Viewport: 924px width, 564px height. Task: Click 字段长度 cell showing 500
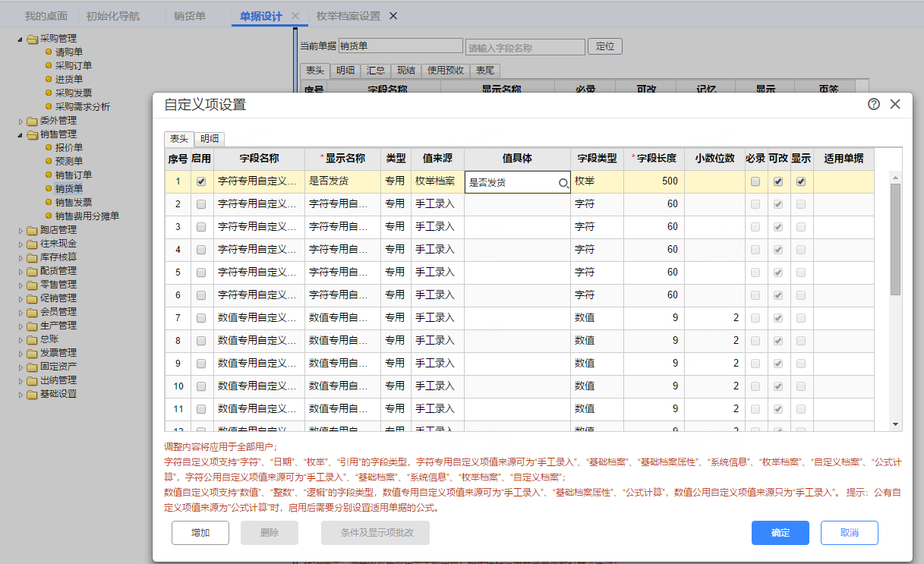click(x=654, y=182)
